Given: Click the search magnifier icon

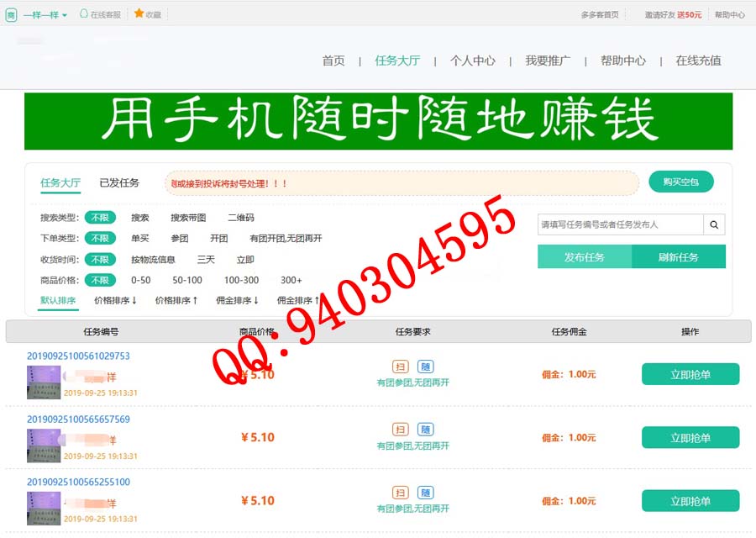Looking at the screenshot, I should coord(714,224).
